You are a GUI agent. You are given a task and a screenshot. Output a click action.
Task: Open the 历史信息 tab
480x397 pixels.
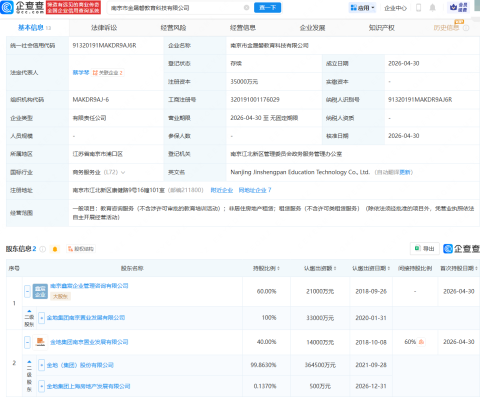[x=446, y=28]
